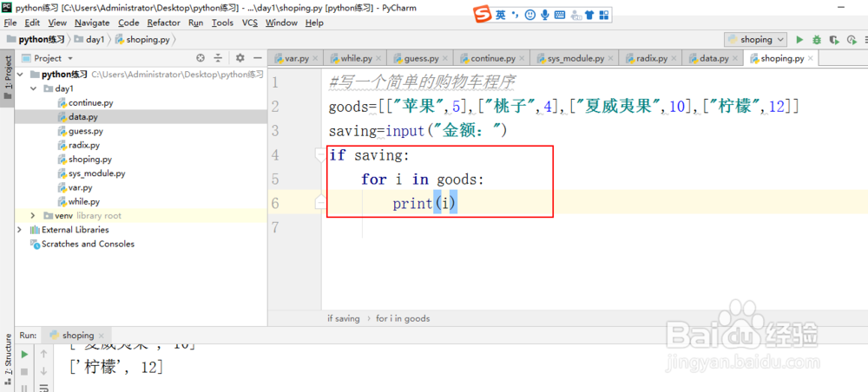868x392 pixels.
Task: Open the Navigate menu
Action: coord(92,23)
